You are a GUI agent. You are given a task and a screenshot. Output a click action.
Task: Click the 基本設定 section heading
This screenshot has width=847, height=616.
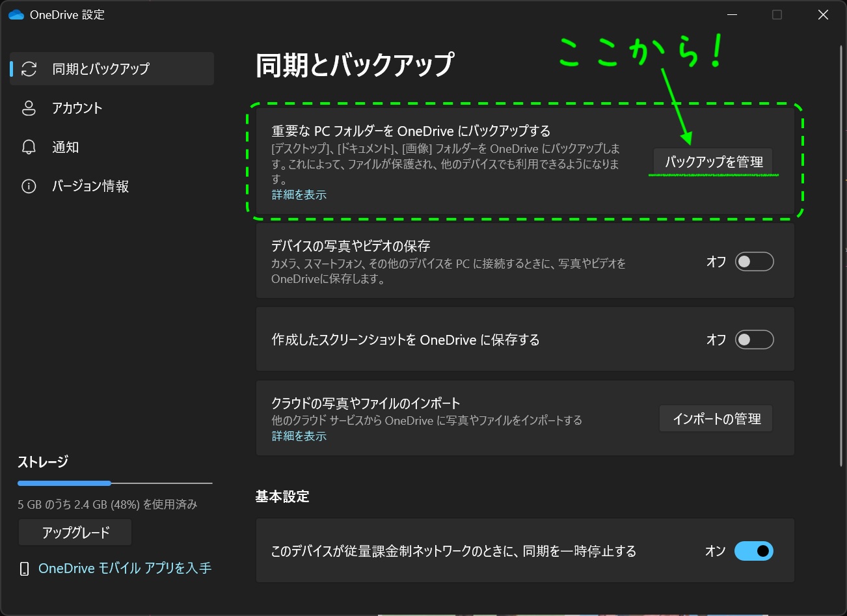[x=282, y=496]
